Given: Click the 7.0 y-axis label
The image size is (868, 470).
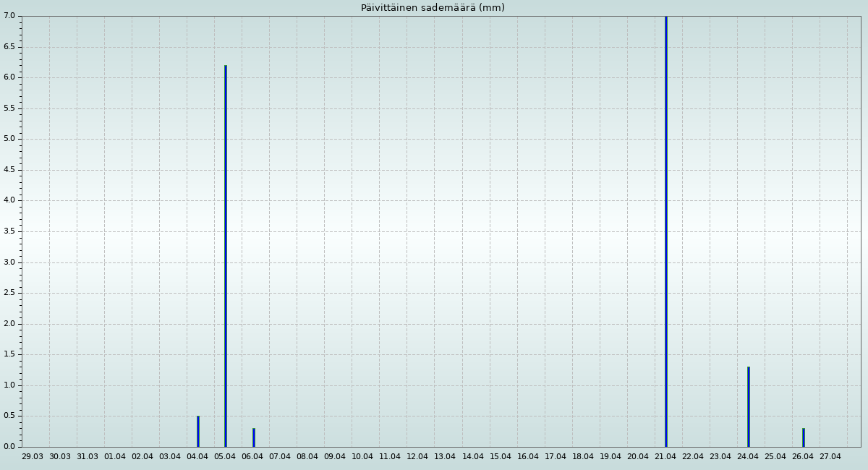Looking at the screenshot, I should click(9, 16).
